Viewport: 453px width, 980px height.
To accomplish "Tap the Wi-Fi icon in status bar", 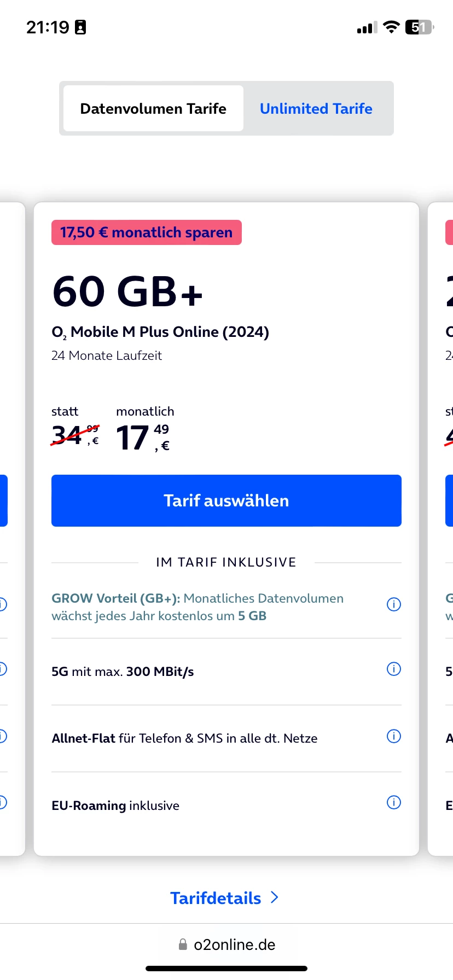I will (x=391, y=27).
